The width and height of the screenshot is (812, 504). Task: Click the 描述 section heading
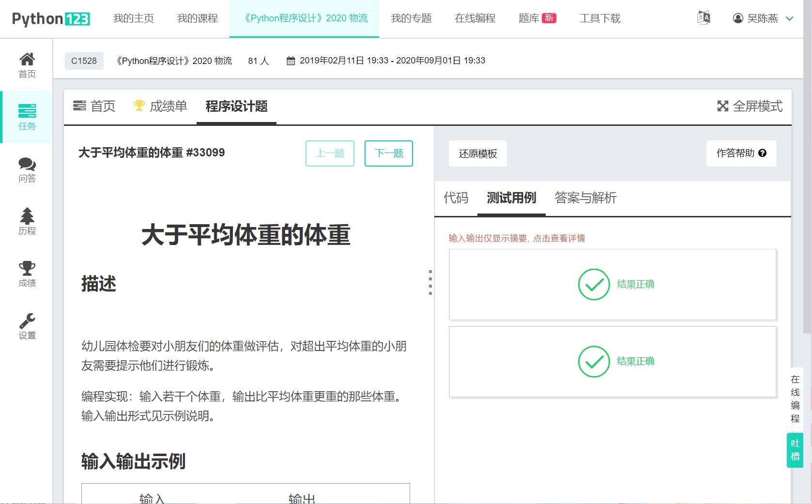pyautogui.click(x=99, y=284)
